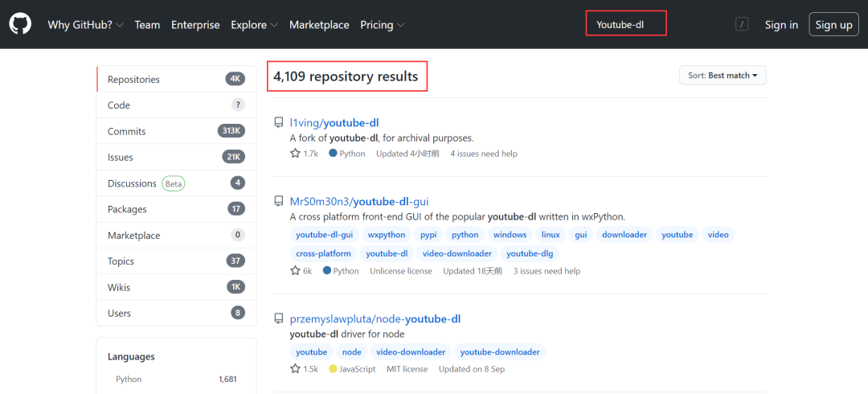Click repo icon beside MrS0m30n3/youtube-dl-gui
The width and height of the screenshot is (868, 394).
click(x=279, y=202)
